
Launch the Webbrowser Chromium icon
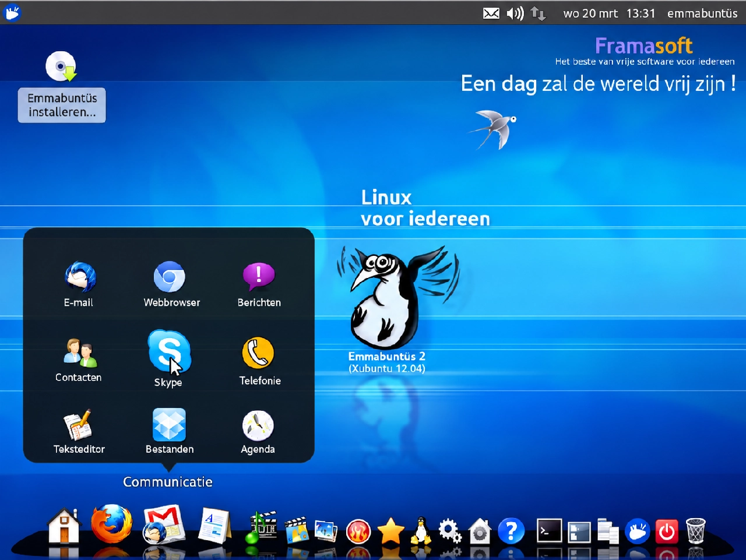click(170, 277)
